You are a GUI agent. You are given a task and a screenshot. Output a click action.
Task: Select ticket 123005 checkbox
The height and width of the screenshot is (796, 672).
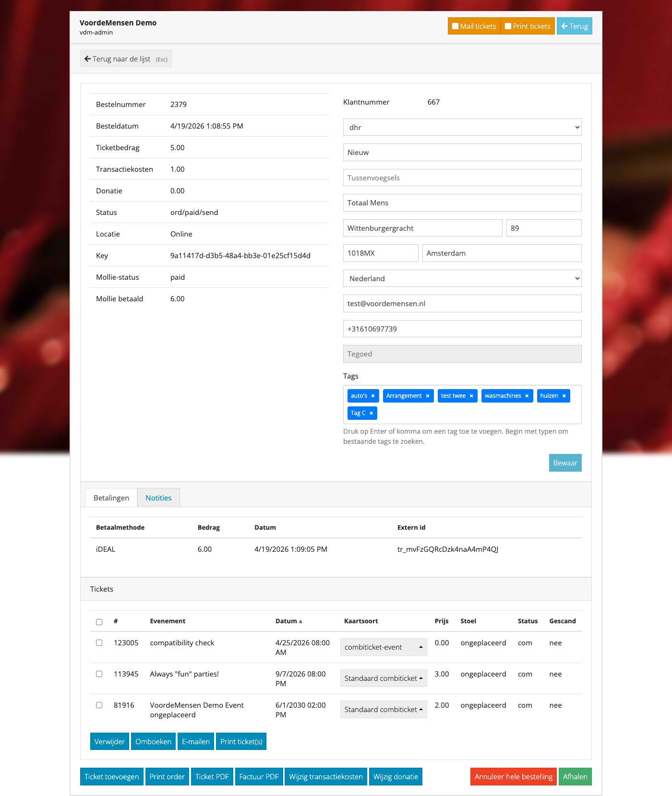(99, 643)
